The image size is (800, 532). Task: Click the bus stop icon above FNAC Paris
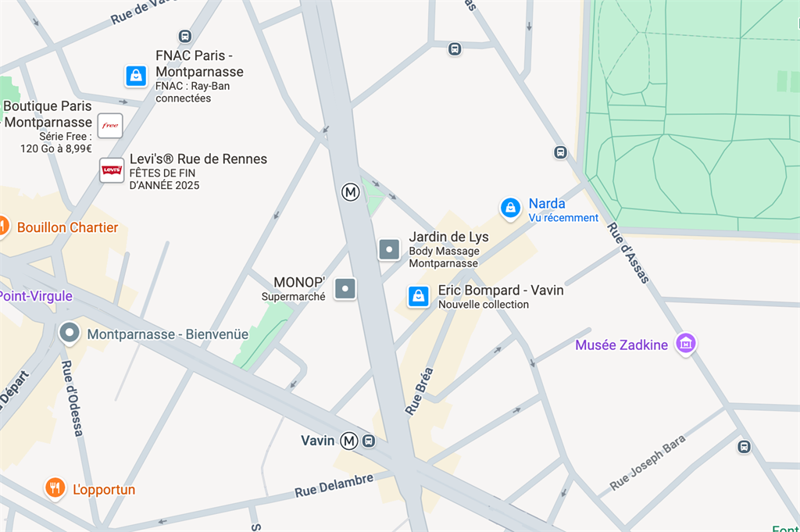tap(185, 36)
